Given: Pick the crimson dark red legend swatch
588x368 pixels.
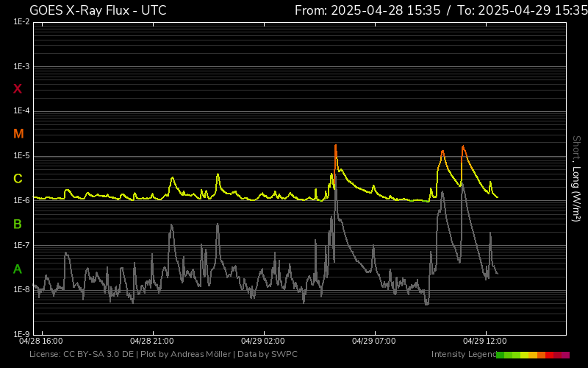Looking at the screenshot, I should (558, 355).
